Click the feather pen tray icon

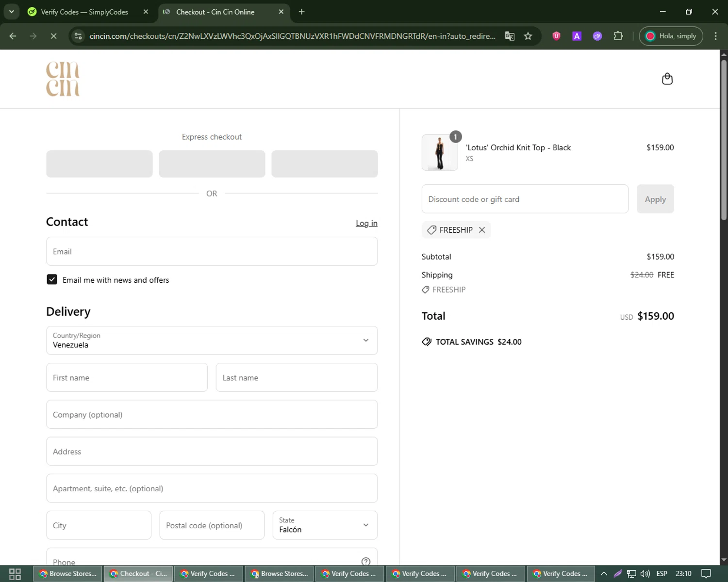click(618, 574)
